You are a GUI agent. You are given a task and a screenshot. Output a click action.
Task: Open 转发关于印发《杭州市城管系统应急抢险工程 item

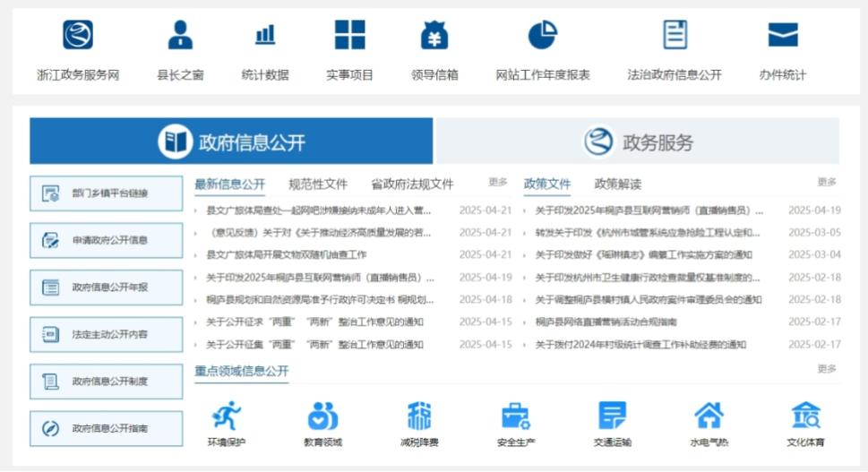coord(647,233)
